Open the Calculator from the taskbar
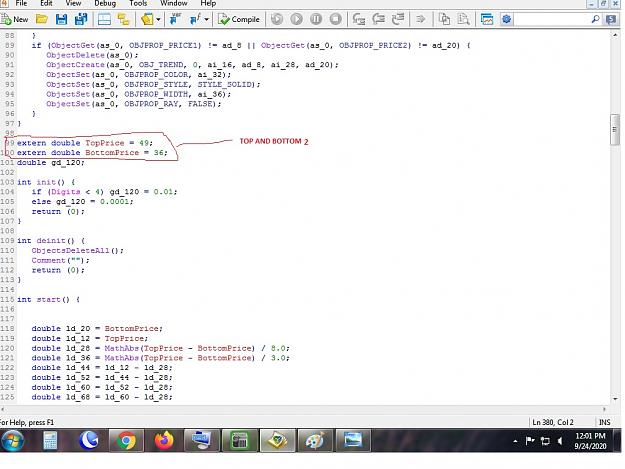Image resolution: width=625 pixels, height=469 pixels. click(50, 441)
